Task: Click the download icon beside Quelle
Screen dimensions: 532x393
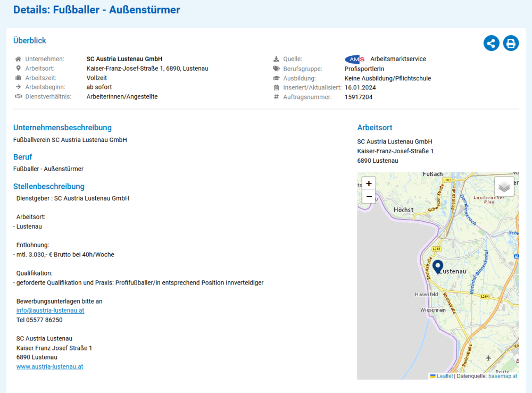Action: 276,59
